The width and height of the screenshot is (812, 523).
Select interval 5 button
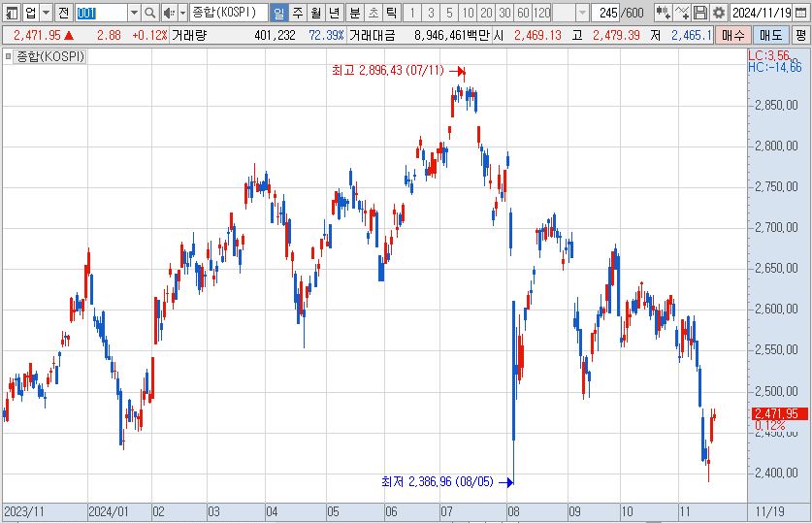click(449, 13)
